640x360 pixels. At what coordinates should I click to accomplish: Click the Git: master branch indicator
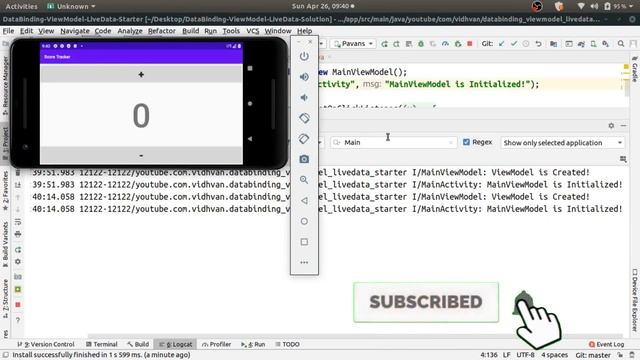click(x=593, y=355)
